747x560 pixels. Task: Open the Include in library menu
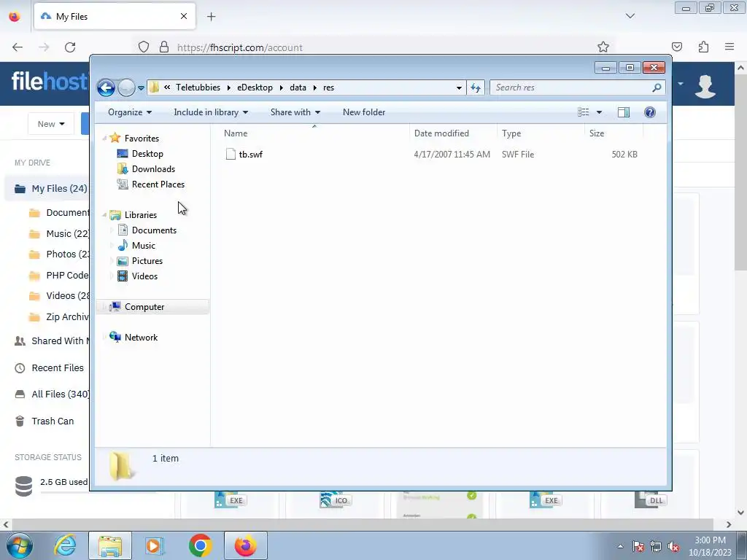click(211, 112)
